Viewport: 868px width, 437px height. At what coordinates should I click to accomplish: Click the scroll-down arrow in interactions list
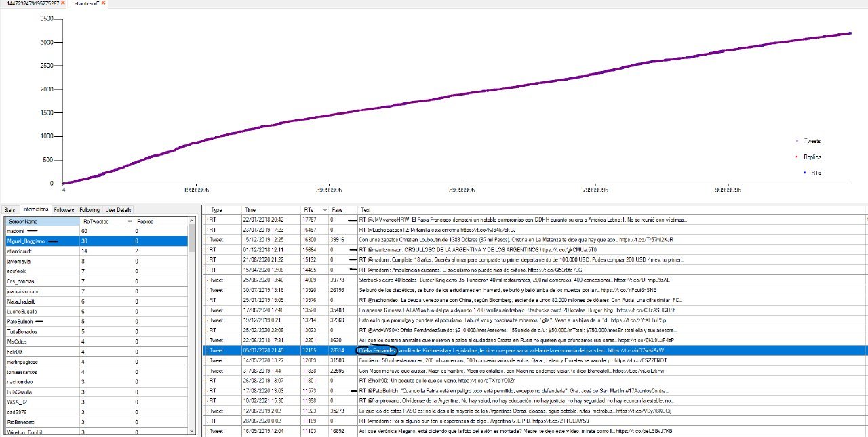[x=192, y=431]
